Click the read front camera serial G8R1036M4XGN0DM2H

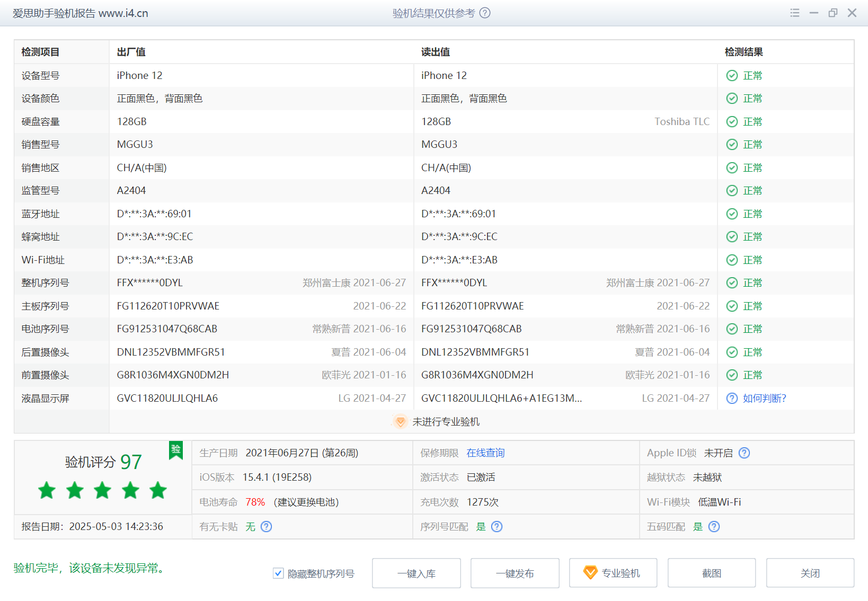[x=477, y=375]
